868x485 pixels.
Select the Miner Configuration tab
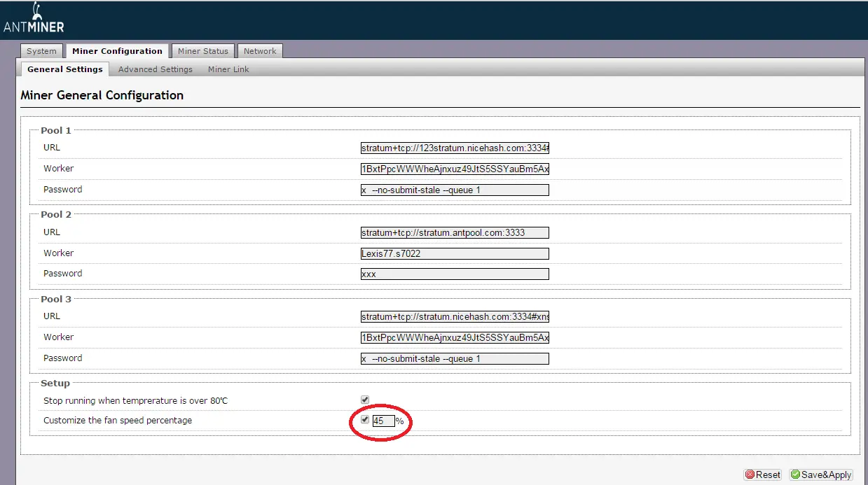pos(117,51)
